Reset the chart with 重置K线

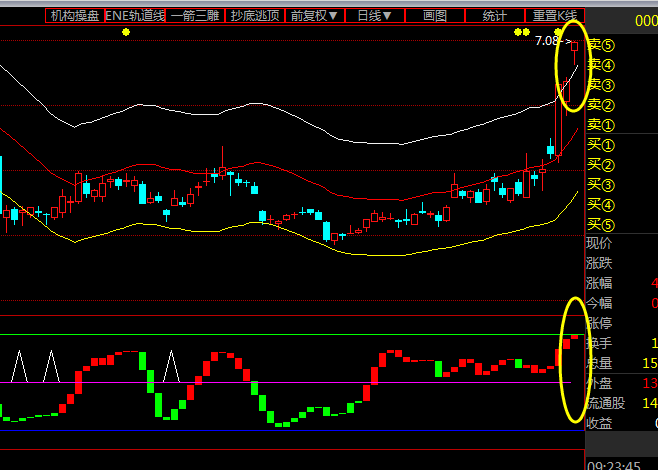[x=555, y=16]
